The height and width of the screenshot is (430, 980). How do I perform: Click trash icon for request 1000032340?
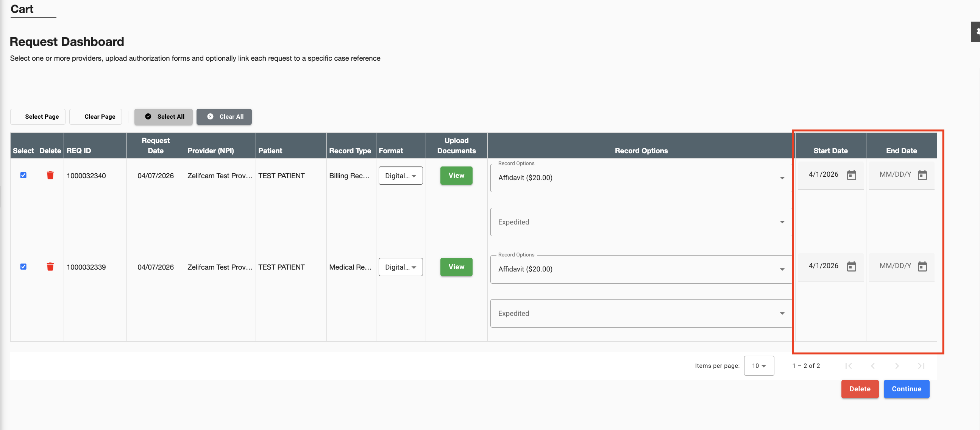(x=50, y=175)
